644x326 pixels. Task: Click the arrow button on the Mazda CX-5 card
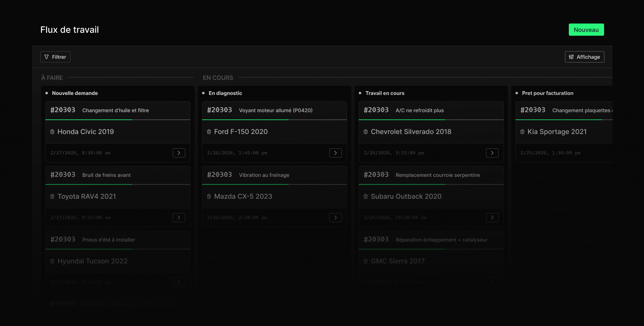(x=335, y=218)
